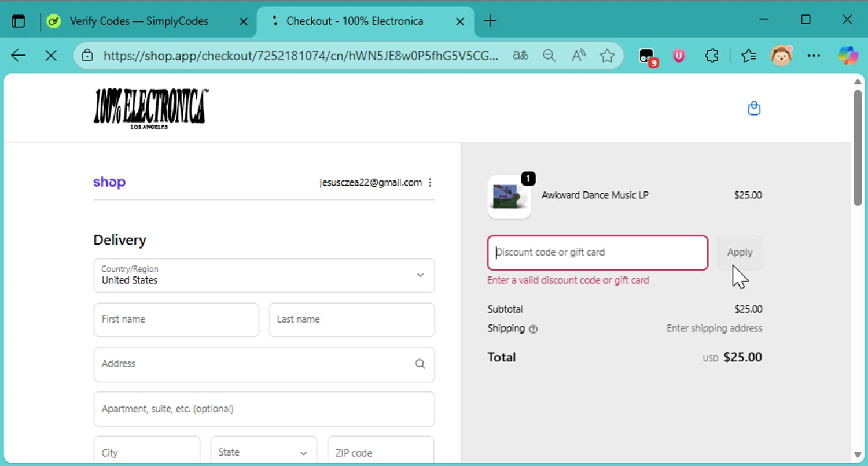Viewport: 868px width, 466px height.
Task: Focus the First name field
Action: point(176,319)
